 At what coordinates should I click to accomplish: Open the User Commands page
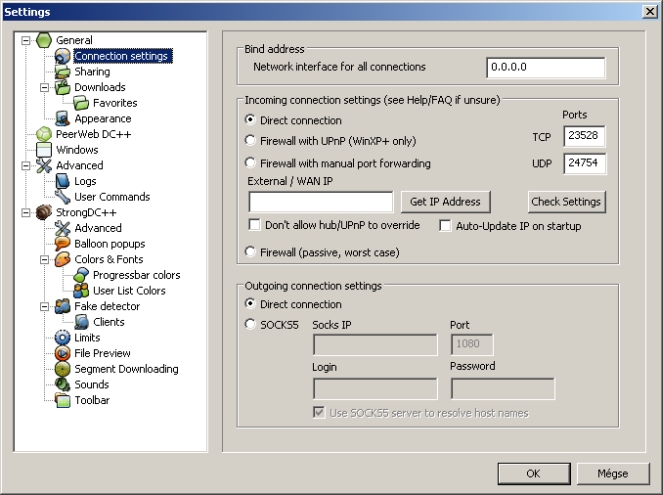pyautogui.click(x=111, y=197)
